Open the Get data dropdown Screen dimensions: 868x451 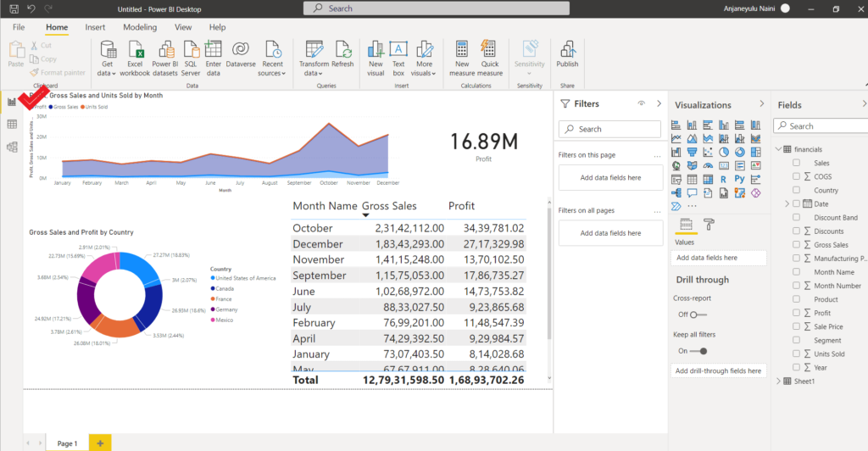(x=107, y=58)
